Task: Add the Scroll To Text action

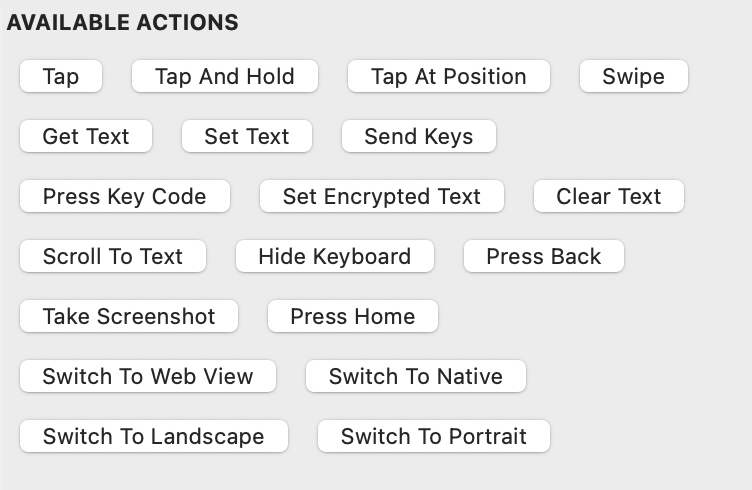Action: point(113,257)
